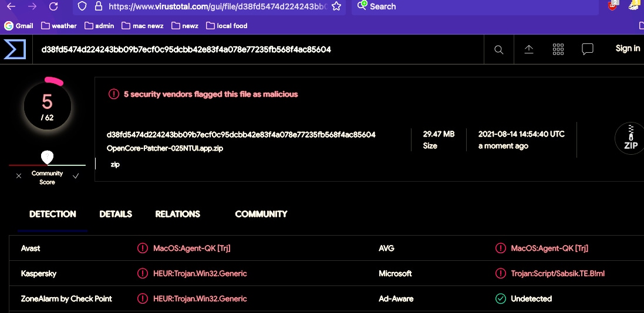Click the Avast malicious alert icon

(143, 248)
